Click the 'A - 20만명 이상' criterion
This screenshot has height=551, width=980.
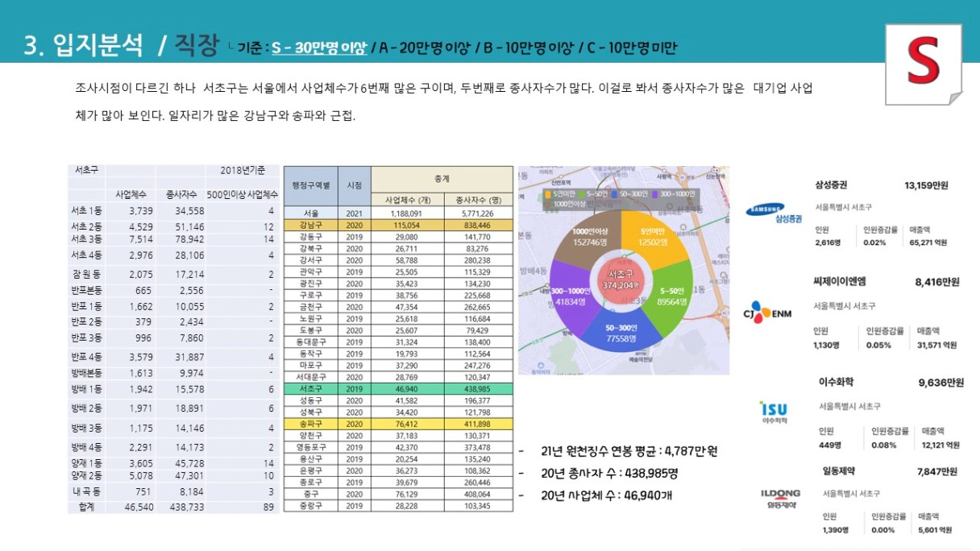(425, 48)
